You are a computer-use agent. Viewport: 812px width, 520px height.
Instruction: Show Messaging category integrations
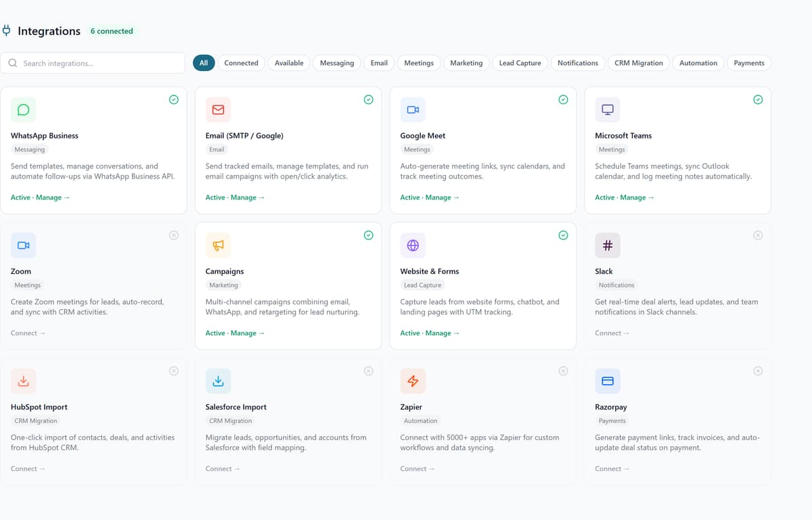click(x=337, y=63)
